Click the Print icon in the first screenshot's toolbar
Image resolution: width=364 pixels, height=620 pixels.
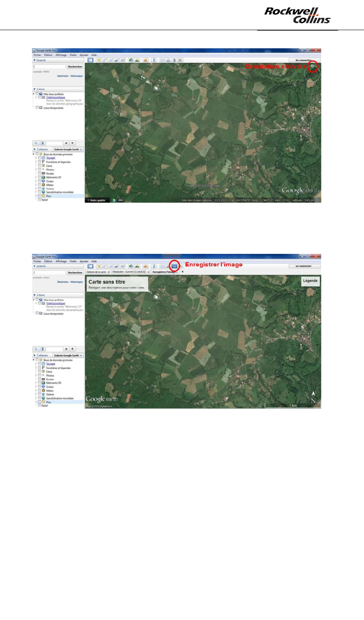tap(168, 60)
